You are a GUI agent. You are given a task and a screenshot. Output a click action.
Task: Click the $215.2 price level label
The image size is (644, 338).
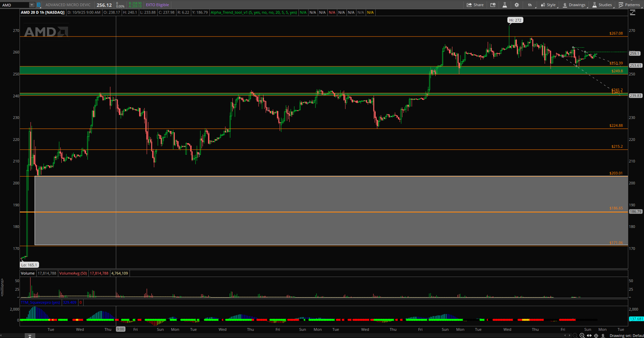(x=617, y=146)
